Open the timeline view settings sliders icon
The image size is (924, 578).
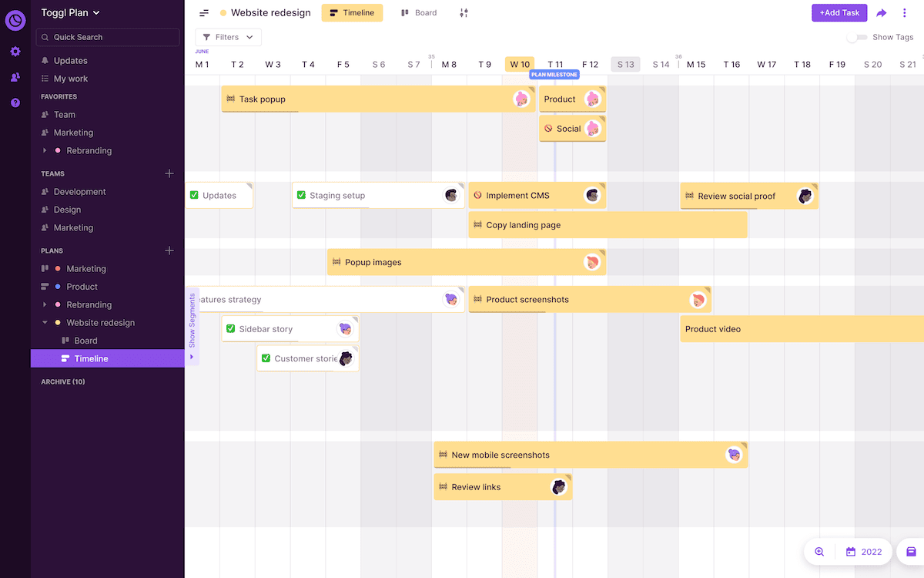(x=464, y=12)
